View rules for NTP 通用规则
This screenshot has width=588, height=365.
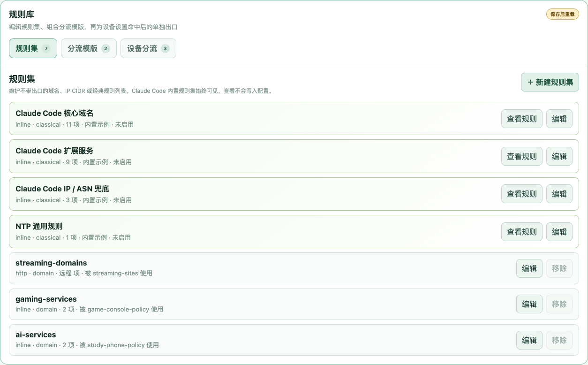coord(522,232)
